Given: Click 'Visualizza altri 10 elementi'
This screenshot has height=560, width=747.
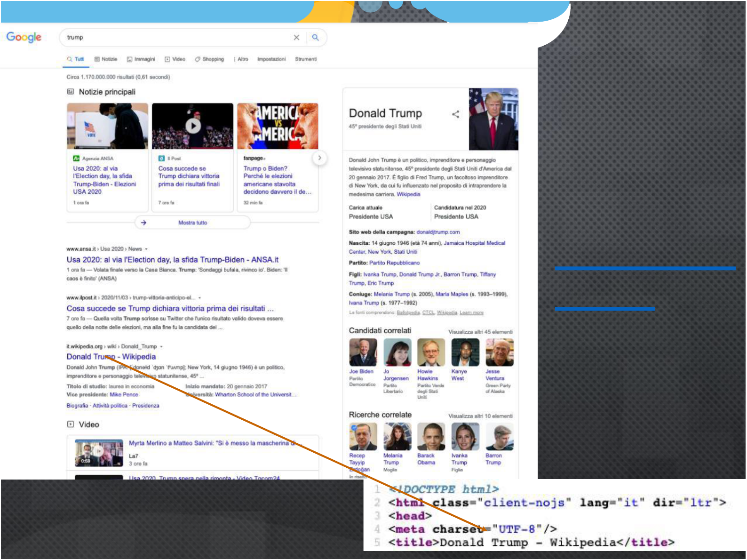Looking at the screenshot, I should tap(480, 416).
